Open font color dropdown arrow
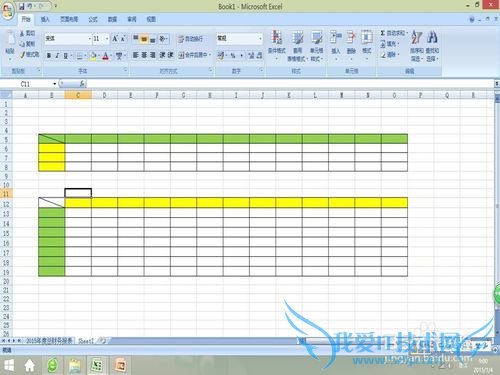The width and height of the screenshot is (500, 375). tap(111, 56)
